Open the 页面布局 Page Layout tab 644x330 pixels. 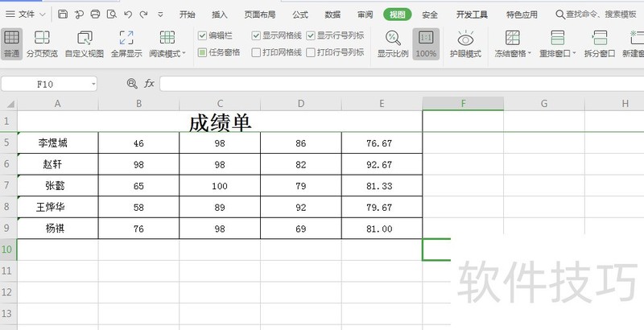(x=259, y=14)
